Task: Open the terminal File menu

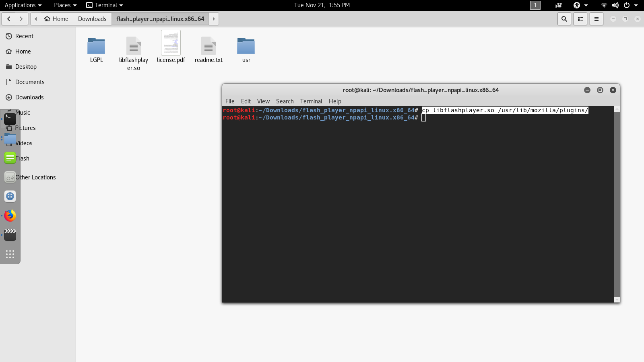Action: pyautogui.click(x=230, y=101)
